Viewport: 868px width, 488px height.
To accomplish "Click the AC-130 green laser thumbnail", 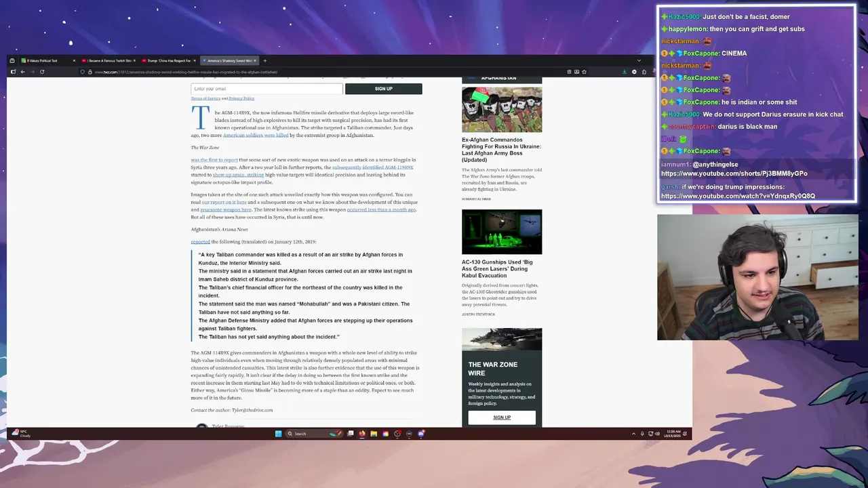I will click(x=502, y=232).
